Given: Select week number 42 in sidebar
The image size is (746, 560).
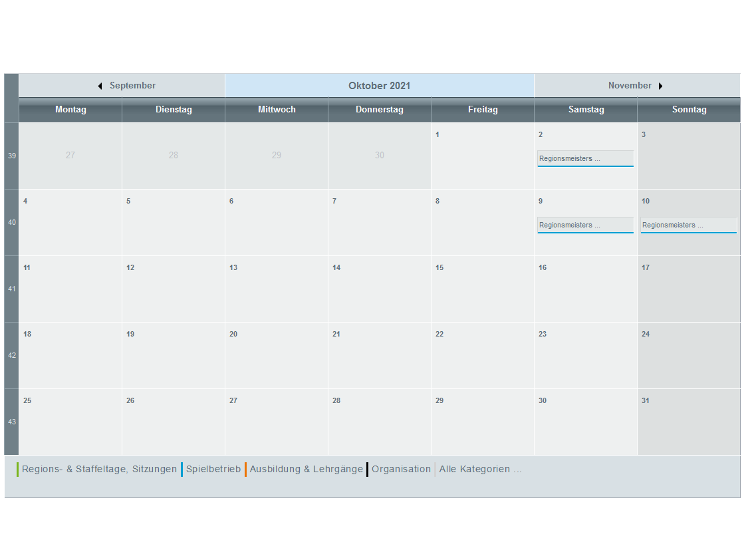Looking at the screenshot, I should tap(12, 355).
